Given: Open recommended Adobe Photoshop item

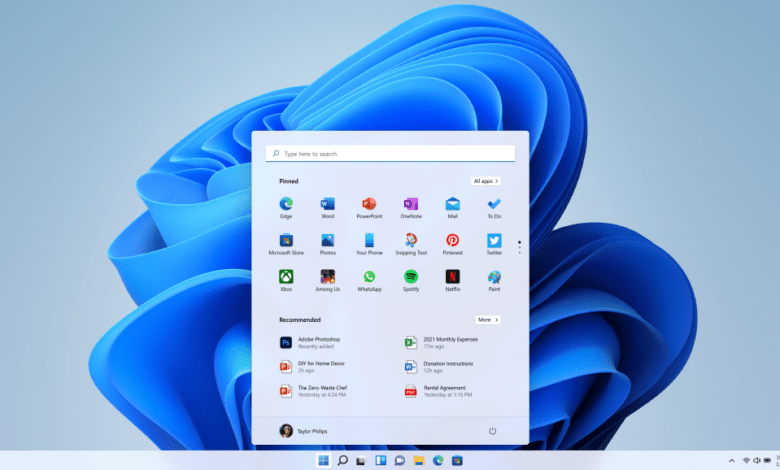Looking at the screenshot, I should tap(310, 343).
